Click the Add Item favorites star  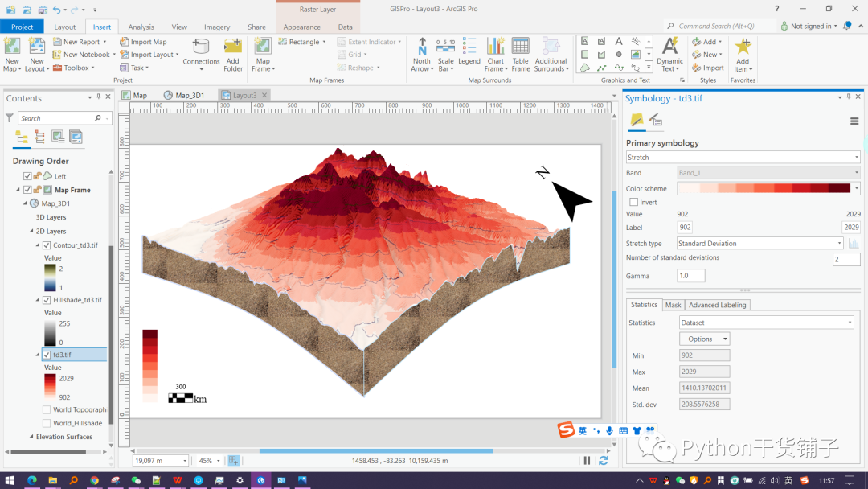click(743, 54)
